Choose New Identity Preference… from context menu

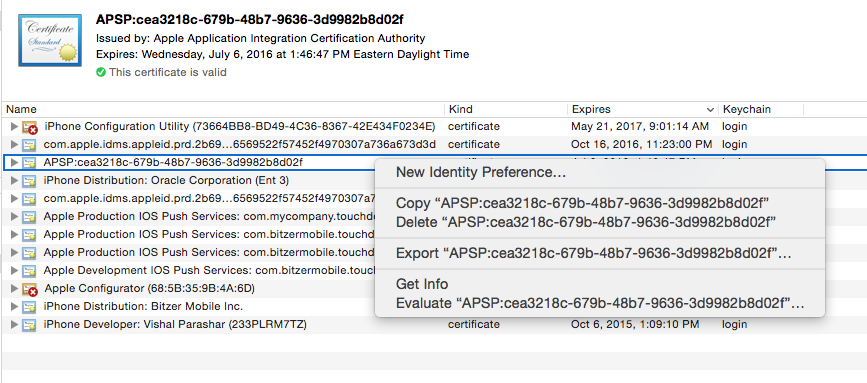coord(599,172)
